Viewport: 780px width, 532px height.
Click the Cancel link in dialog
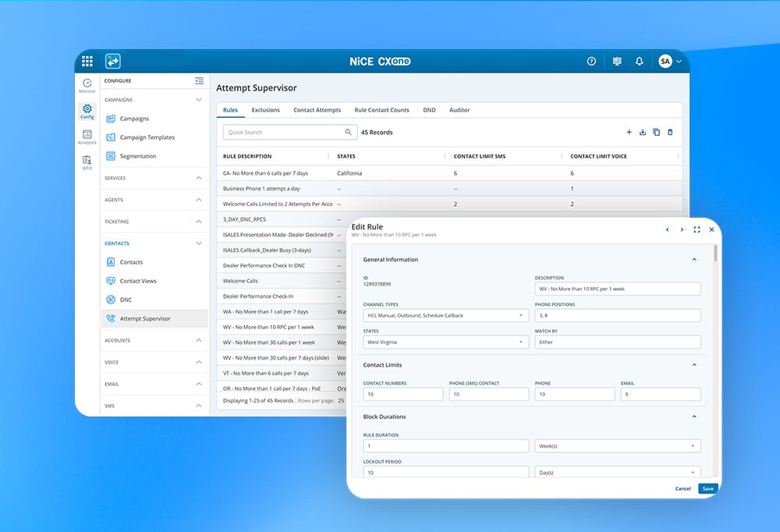coord(682,488)
